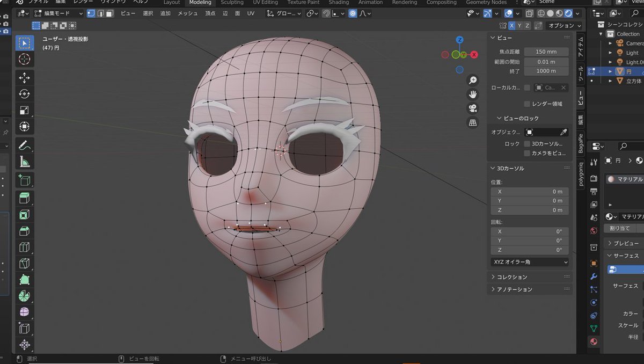Click the pan view hand icon

pos(473,94)
